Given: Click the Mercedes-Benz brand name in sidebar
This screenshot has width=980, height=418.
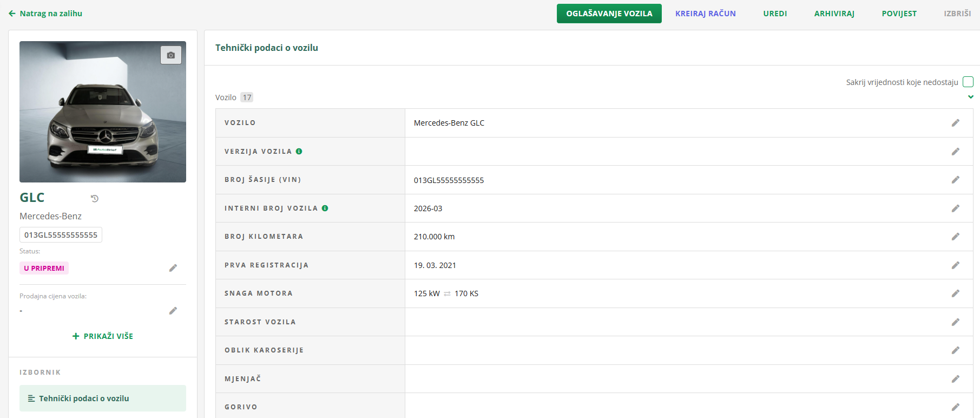Looking at the screenshot, I should [51, 216].
